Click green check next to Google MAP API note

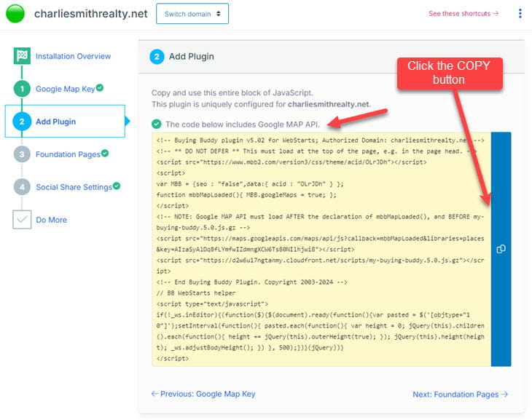157,124
